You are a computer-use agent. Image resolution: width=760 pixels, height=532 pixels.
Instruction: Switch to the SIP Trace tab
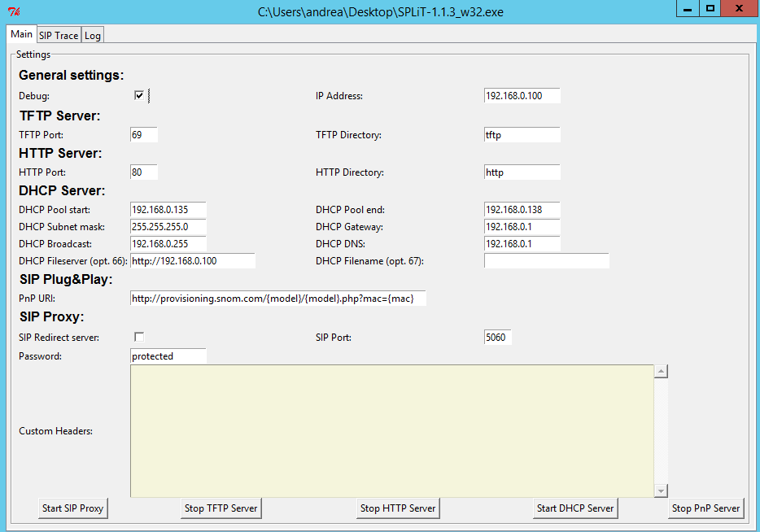[x=59, y=35]
